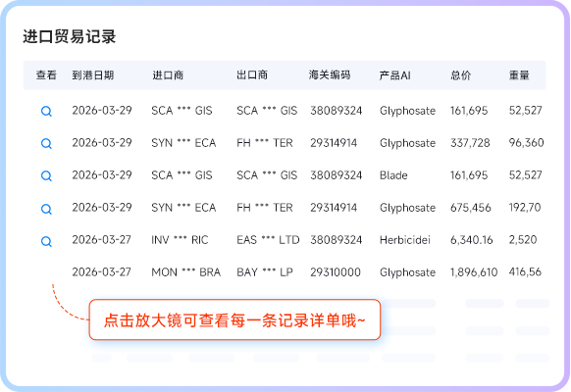Select total price 6,340.16
Image resolution: width=571 pixels, height=392 pixels.
click(472, 240)
